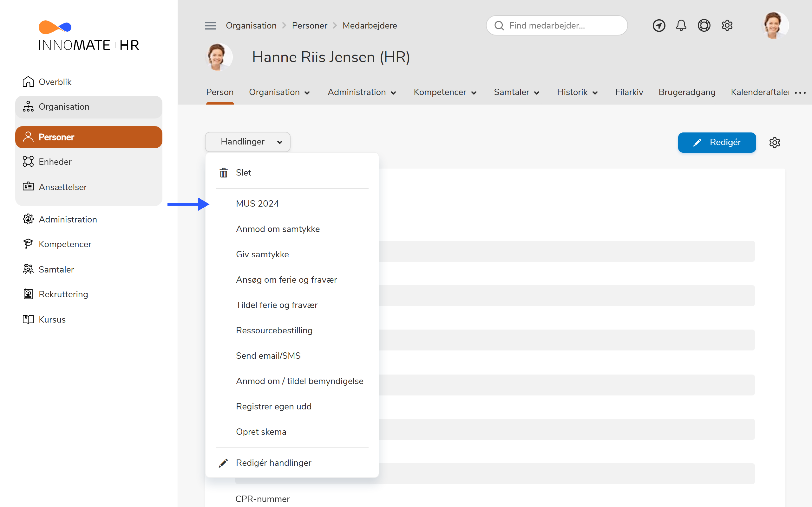This screenshot has width=812, height=507.
Task: Expand the Kompetencer tab dropdown
Action: tap(445, 92)
